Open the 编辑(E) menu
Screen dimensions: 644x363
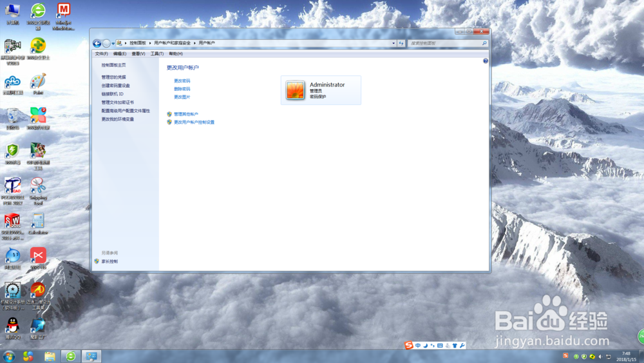click(120, 54)
